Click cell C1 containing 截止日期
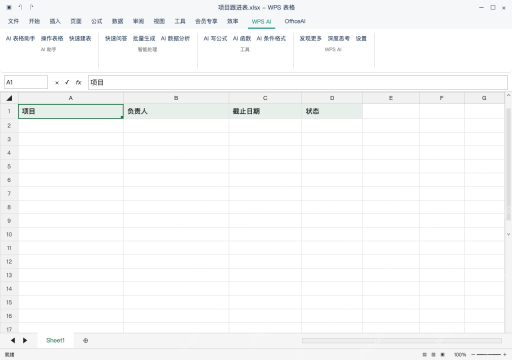The height and width of the screenshot is (360, 512). [265, 111]
